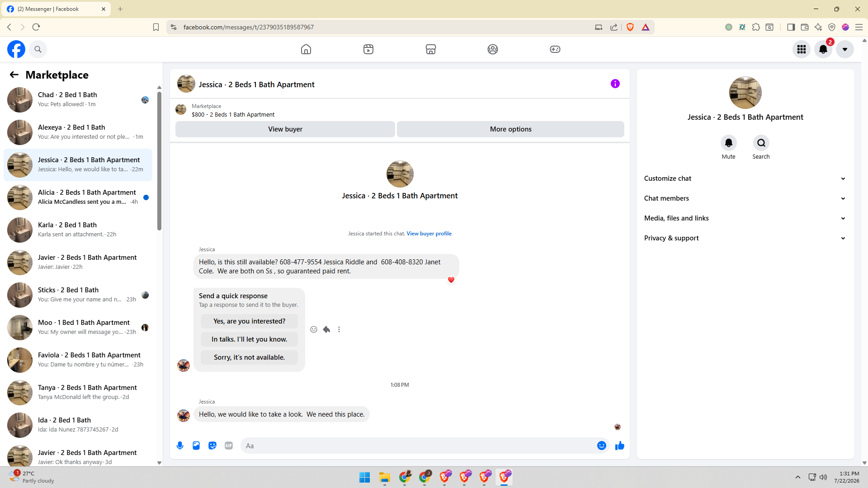Open Facebook home logo

pos(16,49)
